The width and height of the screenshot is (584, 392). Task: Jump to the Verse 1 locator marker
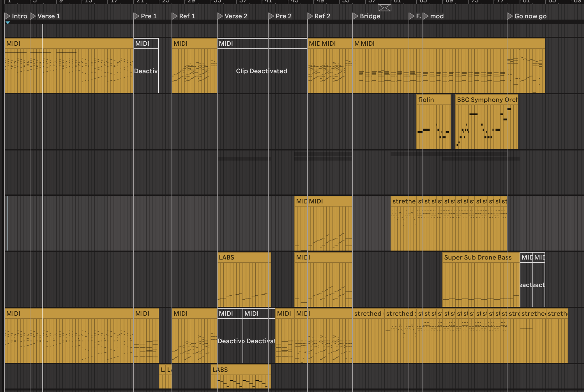pyautogui.click(x=33, y=16)
